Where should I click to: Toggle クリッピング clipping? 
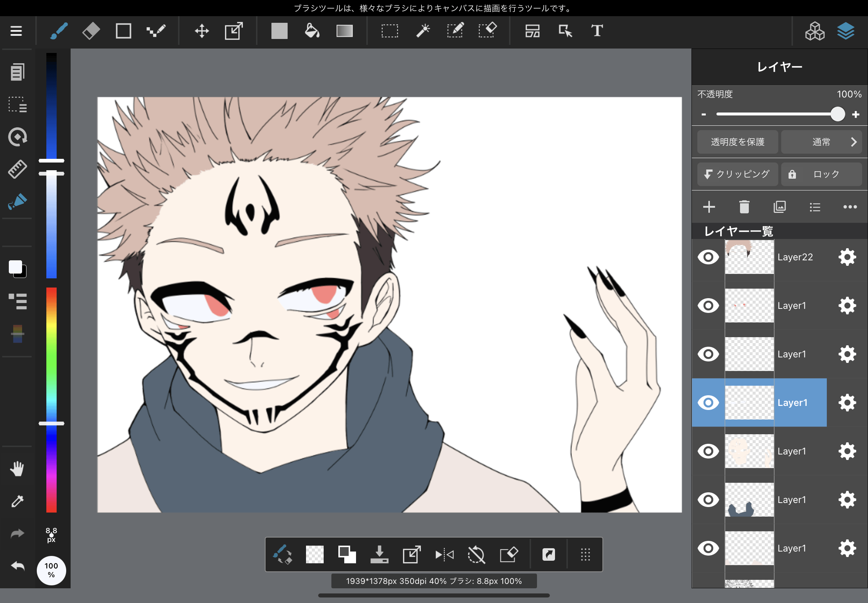(x=737, y=174)
